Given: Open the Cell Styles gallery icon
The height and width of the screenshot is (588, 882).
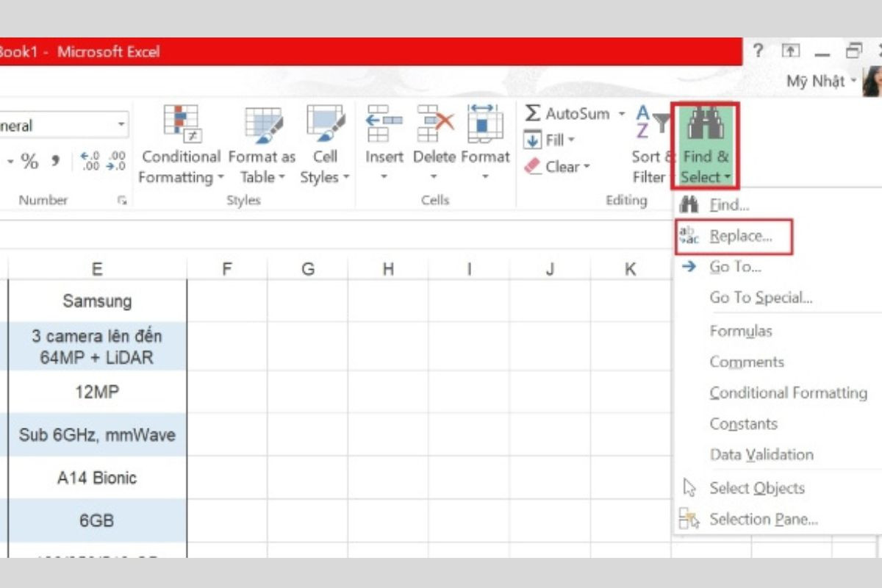Looking at the screenshot, I should 325,124.
